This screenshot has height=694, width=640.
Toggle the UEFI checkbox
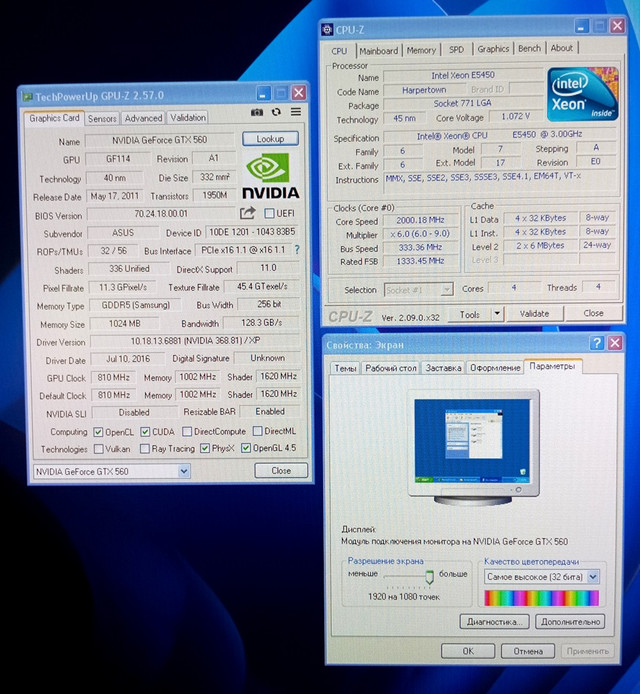click(269, 213)
